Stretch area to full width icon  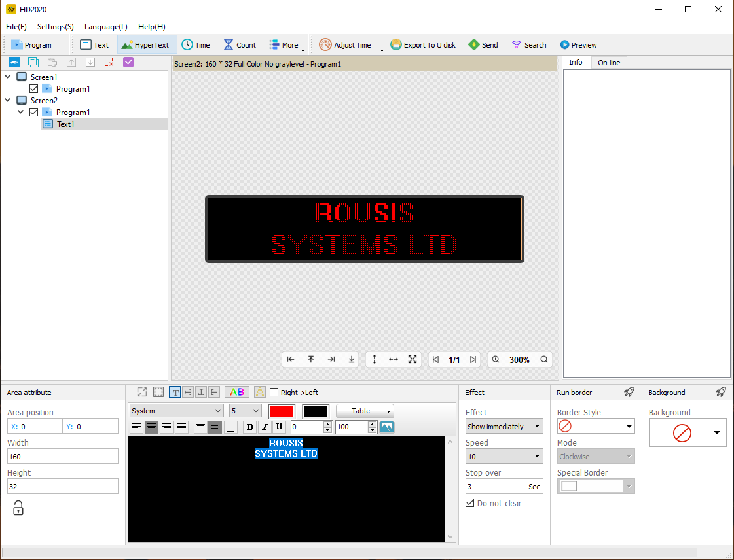(394, 359)
